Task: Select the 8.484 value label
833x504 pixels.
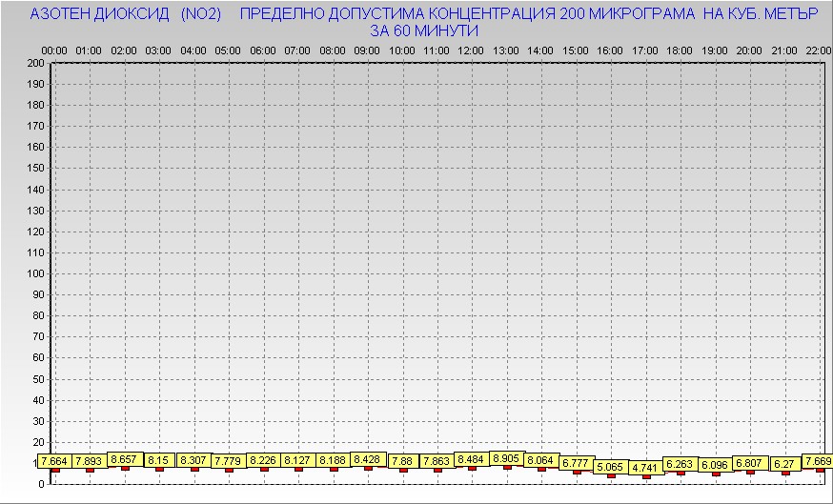Action: coord(472,459)
